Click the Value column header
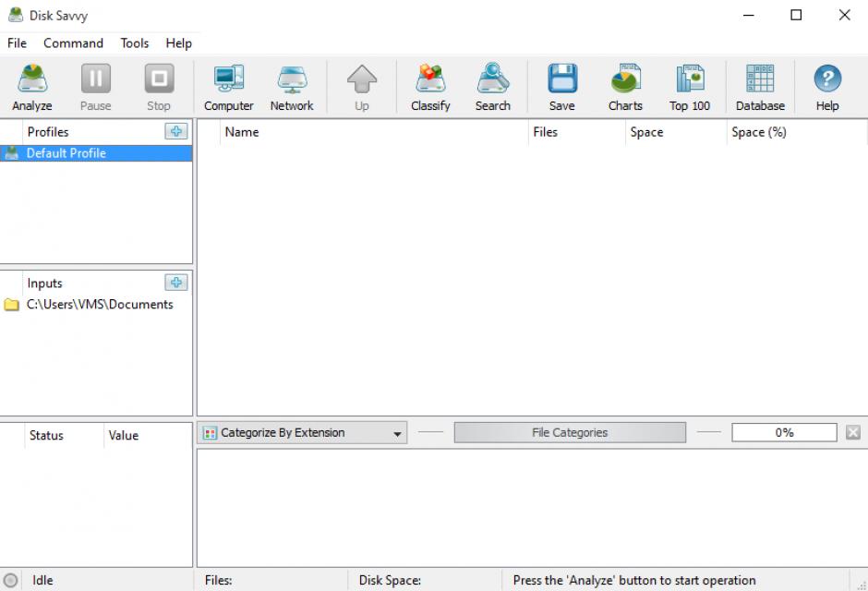The height and width of the screenshot is (591, 868). (x=148, y=436)
